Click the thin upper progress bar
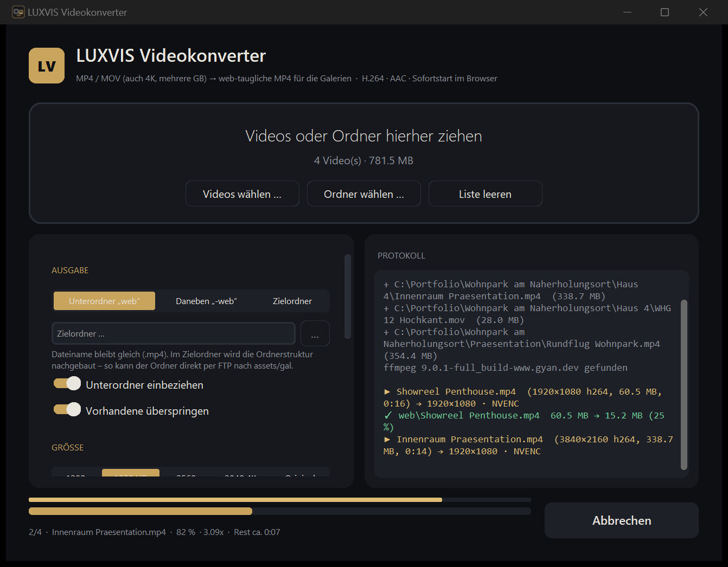The image size is (728, 567). (x=280, y=500)
